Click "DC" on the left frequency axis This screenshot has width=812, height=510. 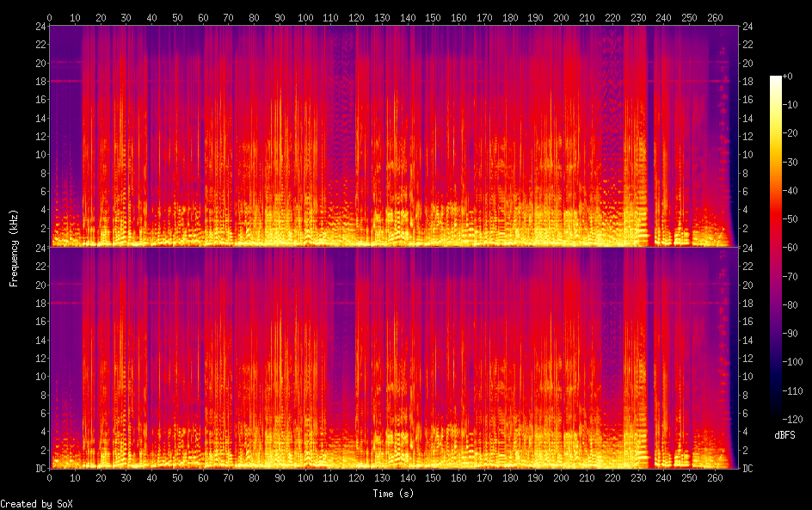[41, 469]
